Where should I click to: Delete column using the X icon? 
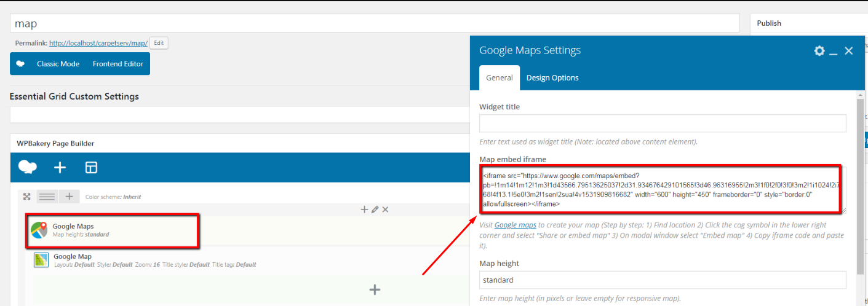(386, 210)
